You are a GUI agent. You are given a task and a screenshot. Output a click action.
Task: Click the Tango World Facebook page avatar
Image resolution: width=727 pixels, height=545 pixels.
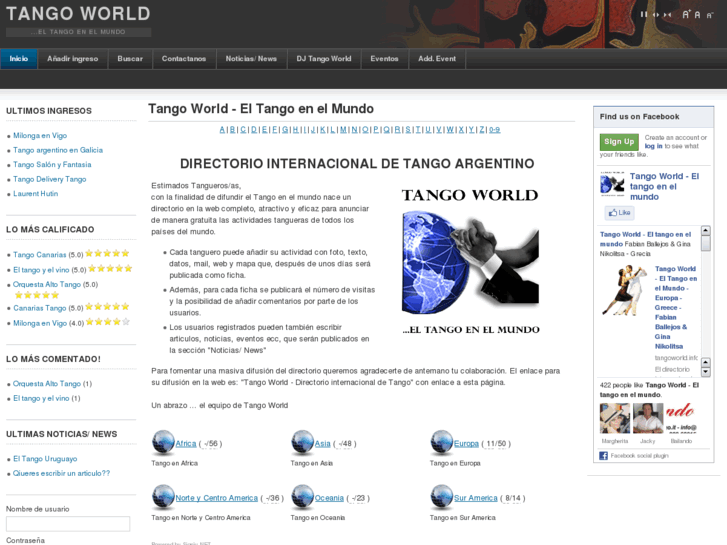pyautogui.click(x=612, y=183)
